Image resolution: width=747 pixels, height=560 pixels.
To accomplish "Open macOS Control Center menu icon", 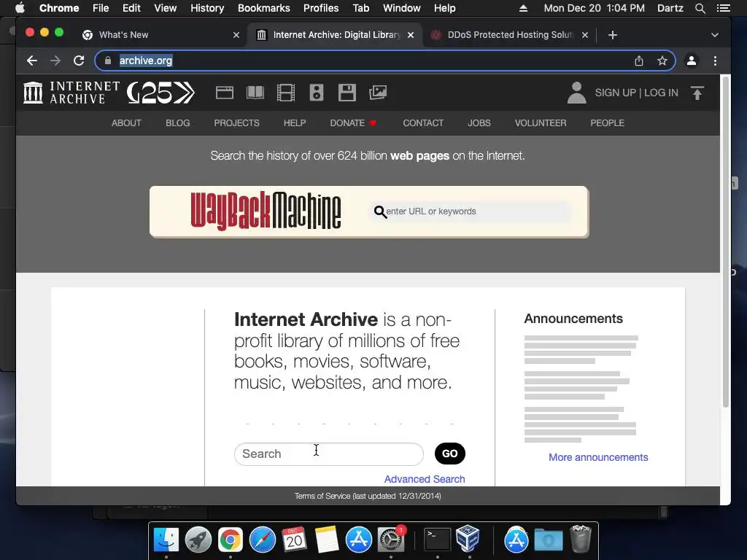I will pyautogui.click(x=723, y=8).
